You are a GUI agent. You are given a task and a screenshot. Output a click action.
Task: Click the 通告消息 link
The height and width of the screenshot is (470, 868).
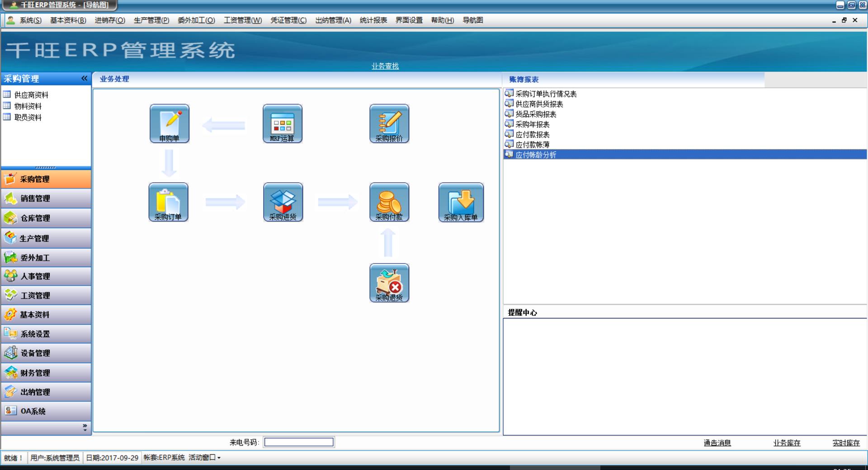tap(717, 443)
